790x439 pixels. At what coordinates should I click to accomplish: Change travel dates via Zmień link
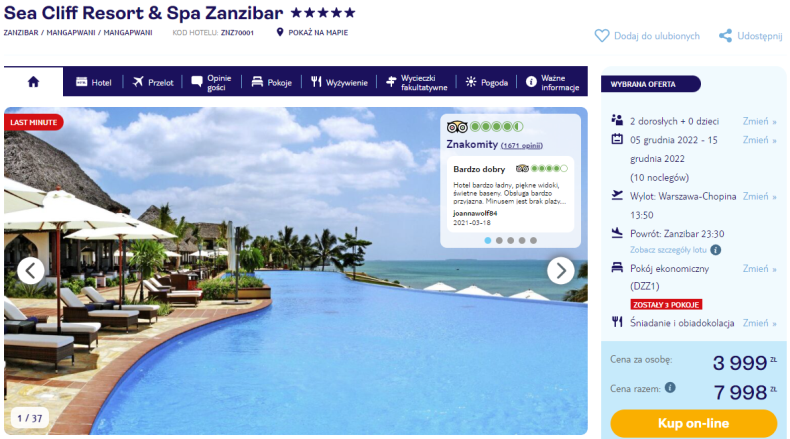tap(759, 140)
